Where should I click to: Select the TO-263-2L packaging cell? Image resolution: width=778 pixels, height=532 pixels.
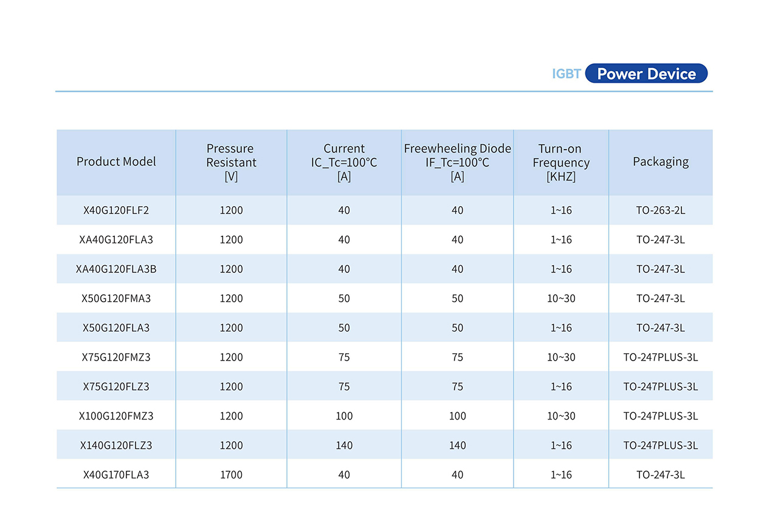pos(661,210)
